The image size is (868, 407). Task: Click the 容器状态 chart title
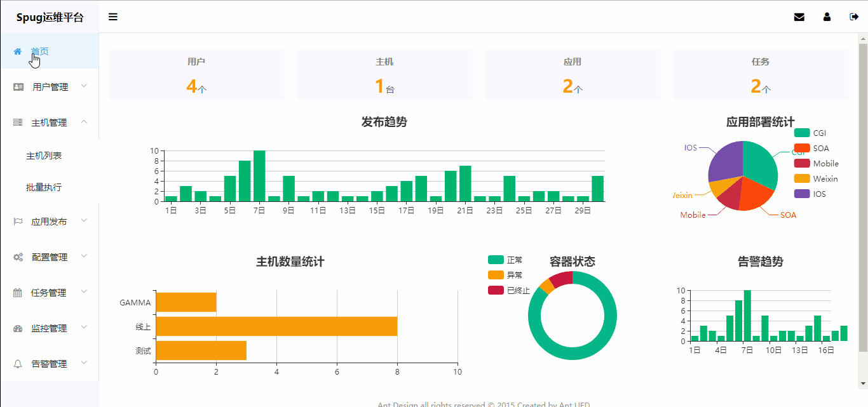573,262
